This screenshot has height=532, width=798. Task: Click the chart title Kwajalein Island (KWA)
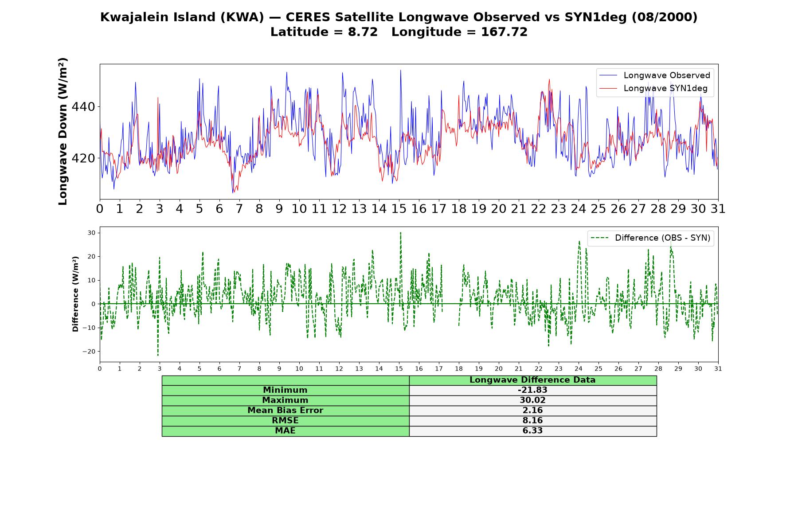tap(182, 17)
